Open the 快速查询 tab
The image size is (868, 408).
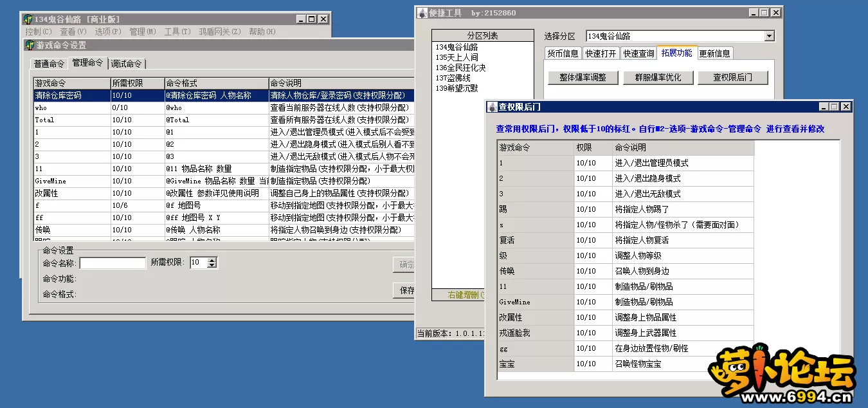[639, 53]
